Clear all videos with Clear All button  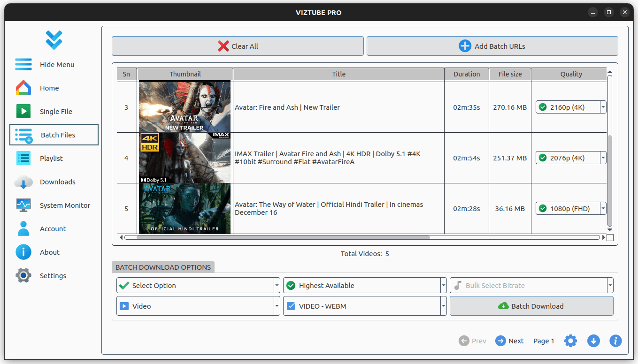(x=238, y=46)
